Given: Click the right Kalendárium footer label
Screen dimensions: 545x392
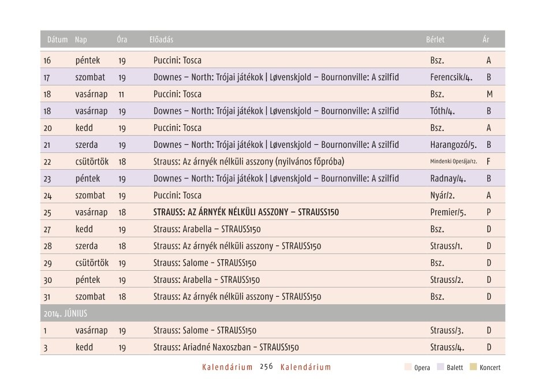Looking at the screenshot, I should 306,367.
